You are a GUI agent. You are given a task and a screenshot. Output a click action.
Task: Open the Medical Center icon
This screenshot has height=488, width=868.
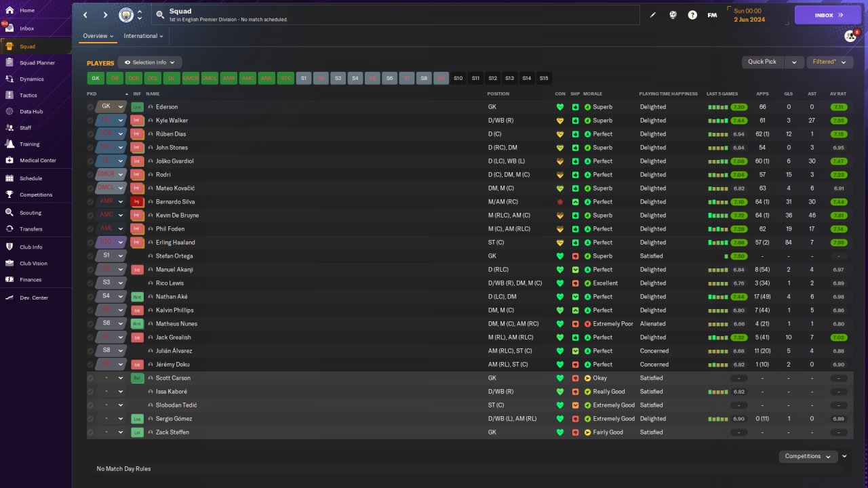(x=9, y=160)
